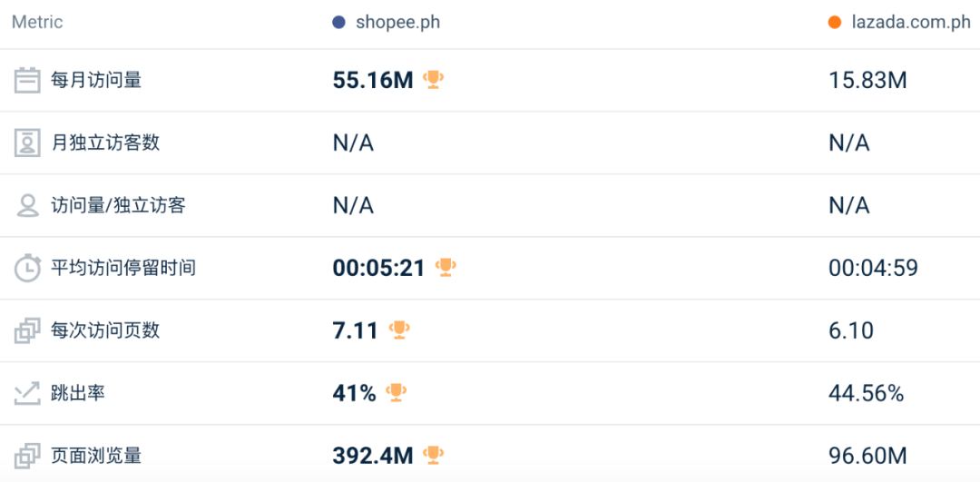Click the stacked pages icon beside 每次访问页数
This screenshot has width=980, height=482.
[27, 330]
